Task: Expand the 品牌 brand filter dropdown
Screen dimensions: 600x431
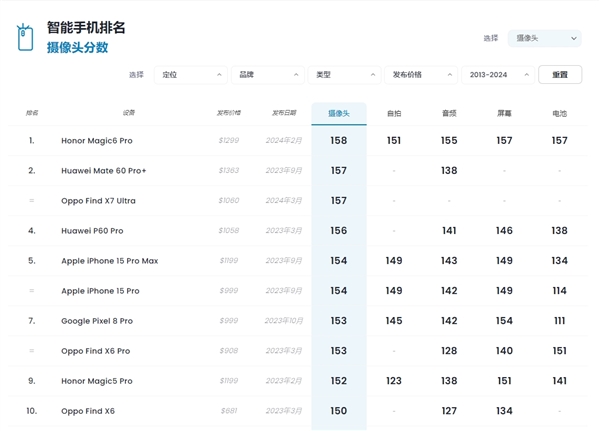Action: [267, 75]
